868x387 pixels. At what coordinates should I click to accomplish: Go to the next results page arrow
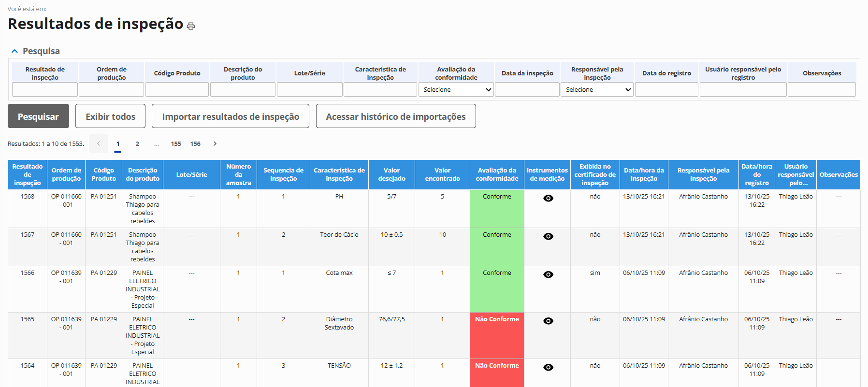[x=215, y=143]
